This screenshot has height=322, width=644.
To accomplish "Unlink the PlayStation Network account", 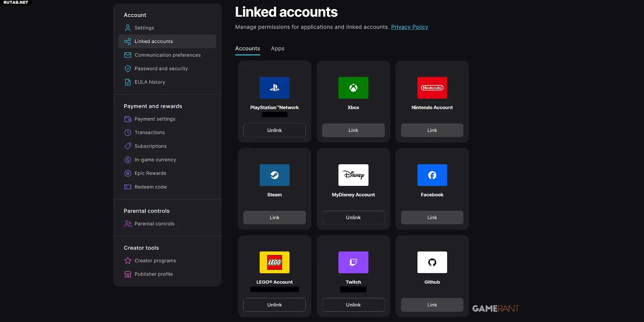I will tap(274, 130).
